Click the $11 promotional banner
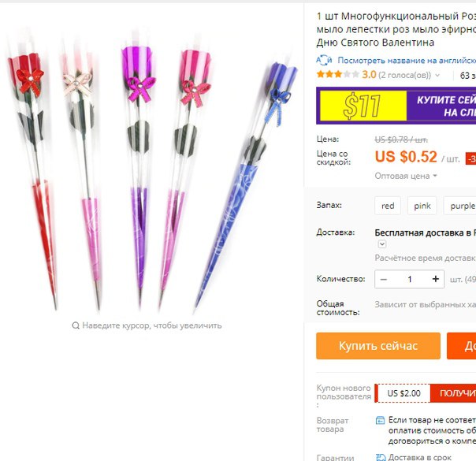Screen dimensions: 476x461 point(396,106)
